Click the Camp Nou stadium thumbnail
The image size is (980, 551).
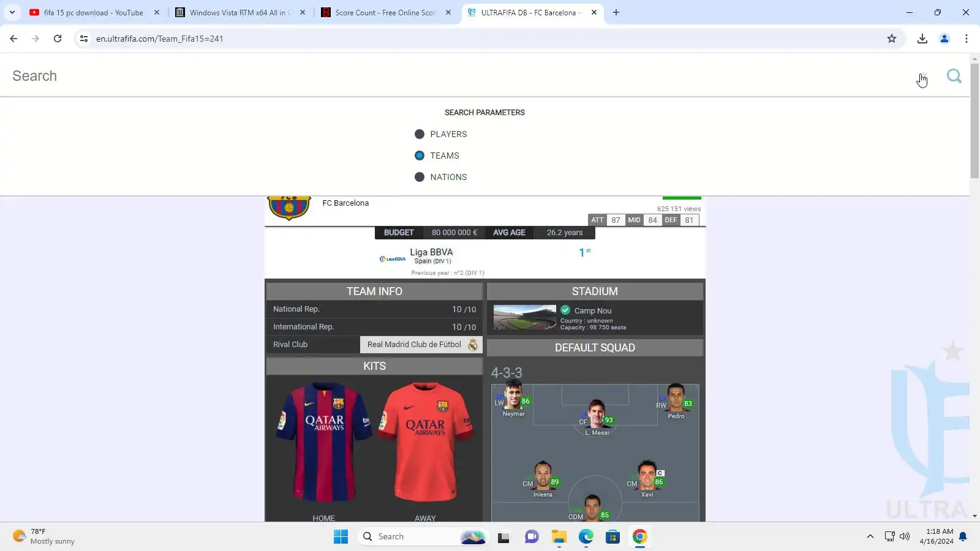coord(525,318)
